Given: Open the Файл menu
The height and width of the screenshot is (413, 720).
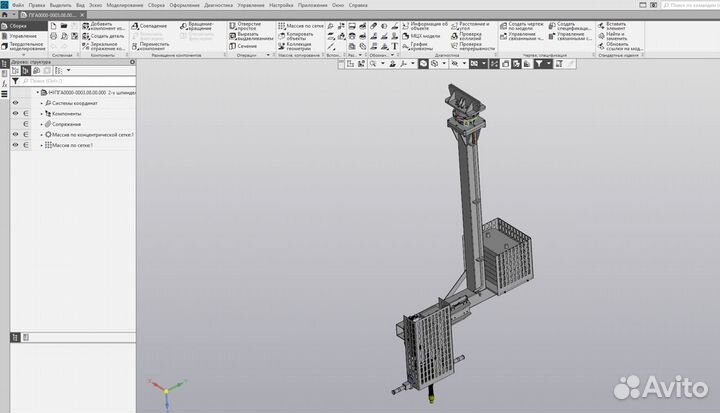Looking at the screenshot, I should pyautogui.click(x=18, y=5).
